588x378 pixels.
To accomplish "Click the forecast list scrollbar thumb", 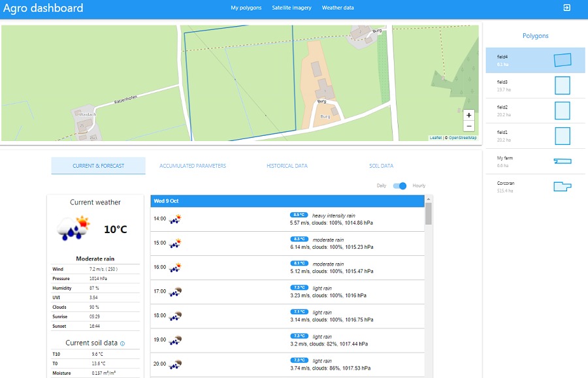I will click(428, 213).
